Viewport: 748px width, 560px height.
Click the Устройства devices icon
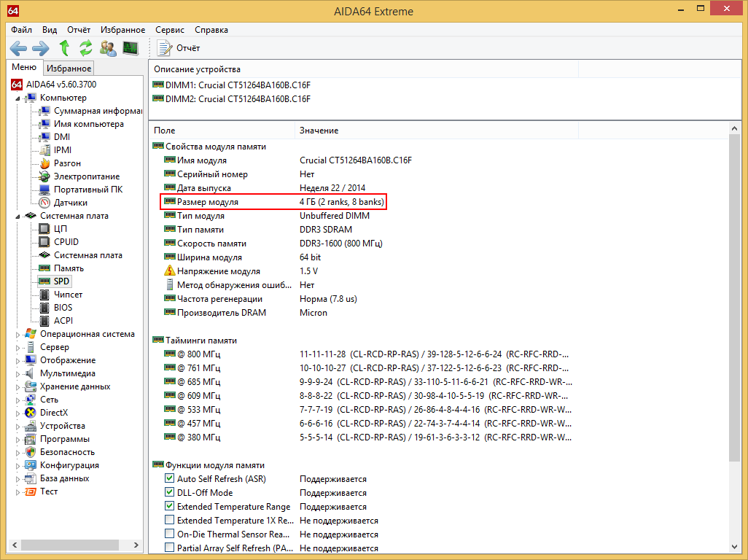tap(31, 426)
